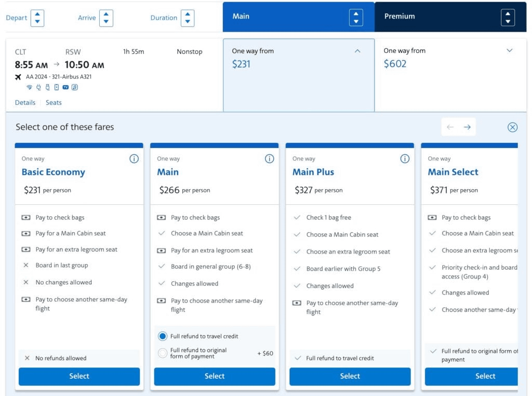Click 'Check 1 bag free' text
Image resolution: width=532 pixels, height=396 pixels.
[x=329, y=218]
